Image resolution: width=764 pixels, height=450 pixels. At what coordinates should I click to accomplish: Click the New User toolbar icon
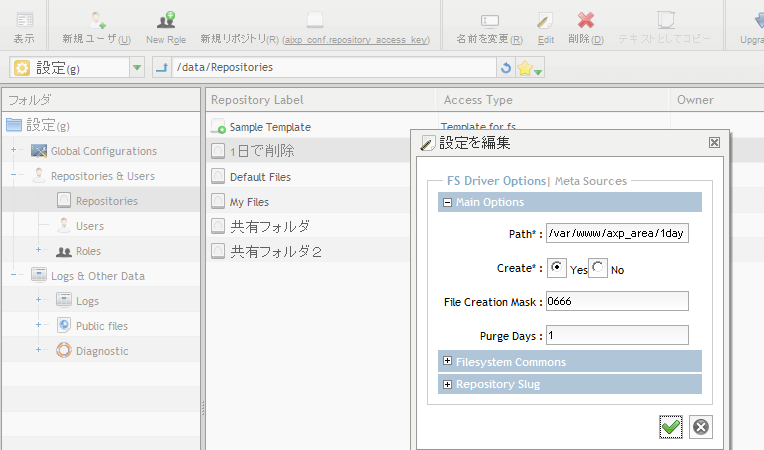pyautogui.click(x=96, y=20)
